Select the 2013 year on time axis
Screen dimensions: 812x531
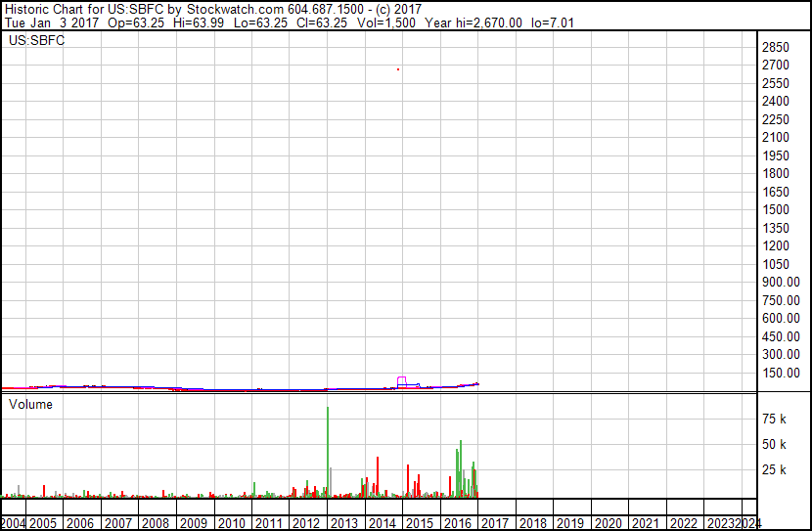click(x=344, y=523)
